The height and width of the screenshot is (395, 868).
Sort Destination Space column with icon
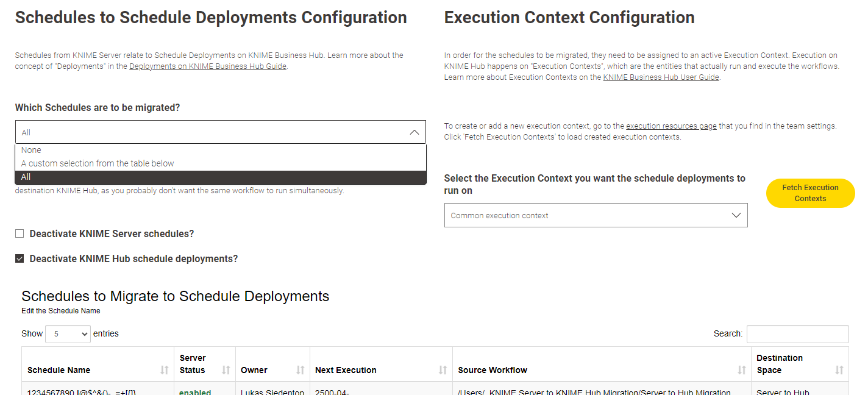(x=839, y=370)
